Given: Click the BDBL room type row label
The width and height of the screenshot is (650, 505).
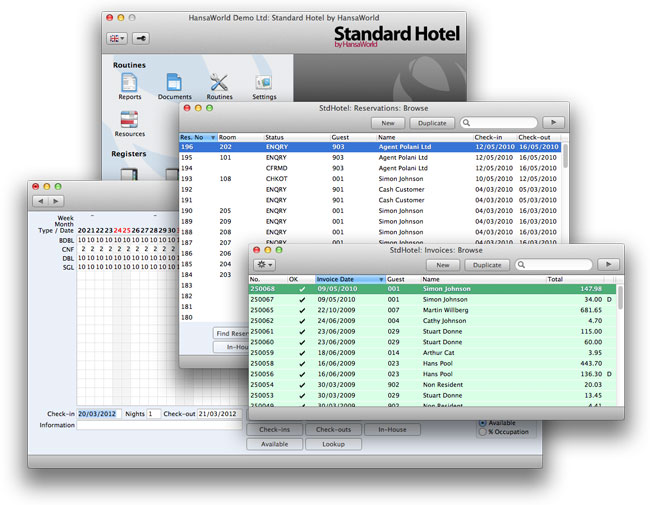Looking at the screenshot, I should click(x=66, y=240).
